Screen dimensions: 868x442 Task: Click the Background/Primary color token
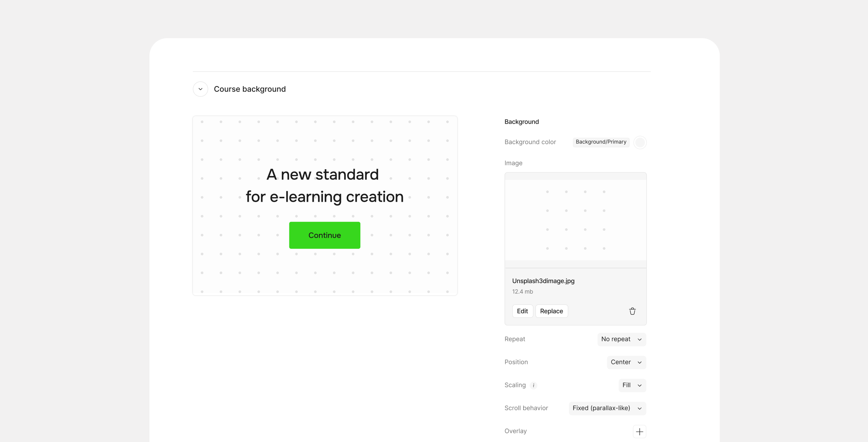[601, 142]
